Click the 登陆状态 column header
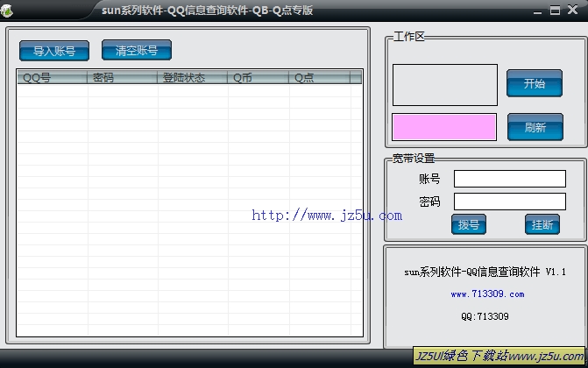 point(193,78)
